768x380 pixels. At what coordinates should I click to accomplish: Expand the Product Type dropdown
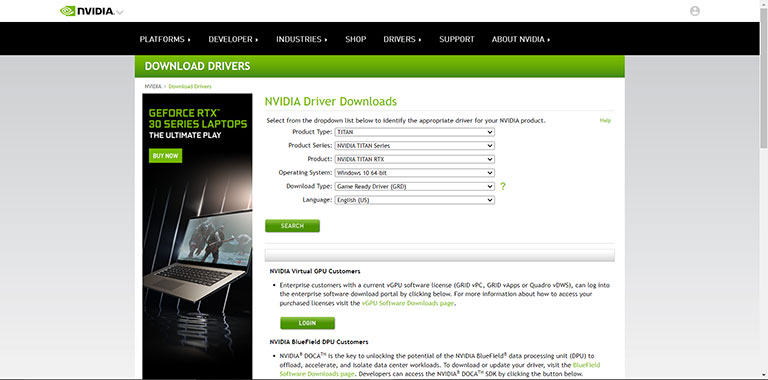tap(414, 132)
